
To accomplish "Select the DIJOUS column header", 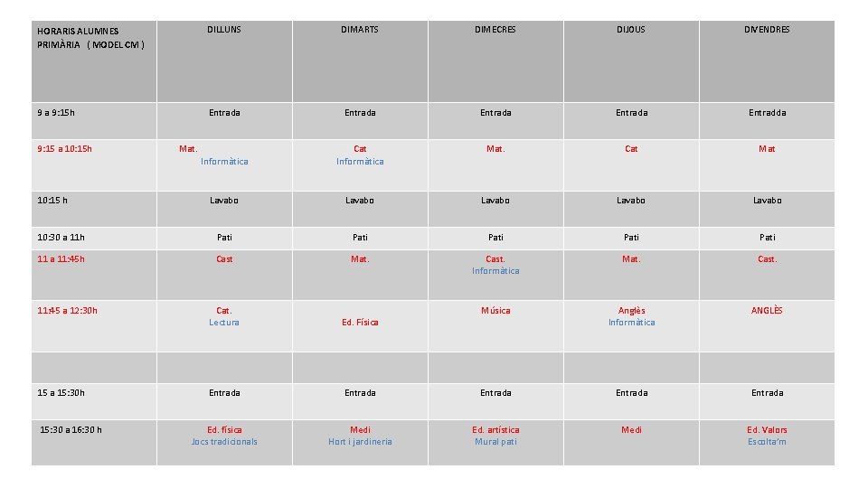I will coord(631,30).
